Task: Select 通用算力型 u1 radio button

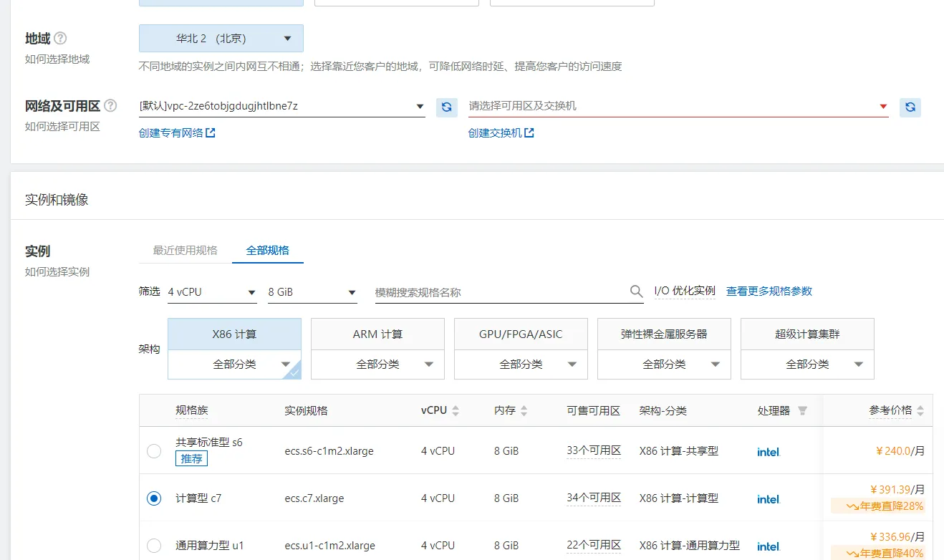Action: click(x=154, y=546)
